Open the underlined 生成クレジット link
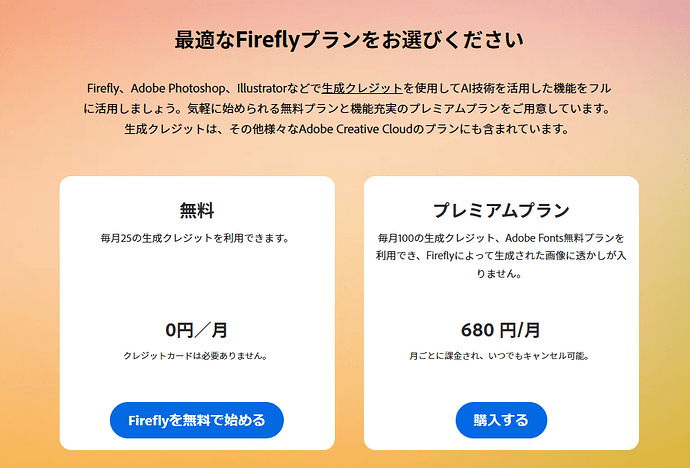Image resolution: width=690 pixels, height=468 pixels. point(362,88)
